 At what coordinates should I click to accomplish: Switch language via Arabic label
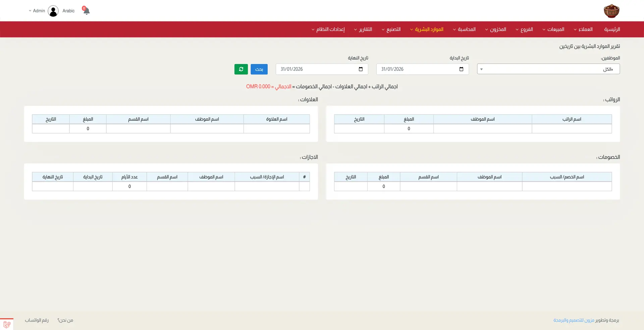(68, 11)
